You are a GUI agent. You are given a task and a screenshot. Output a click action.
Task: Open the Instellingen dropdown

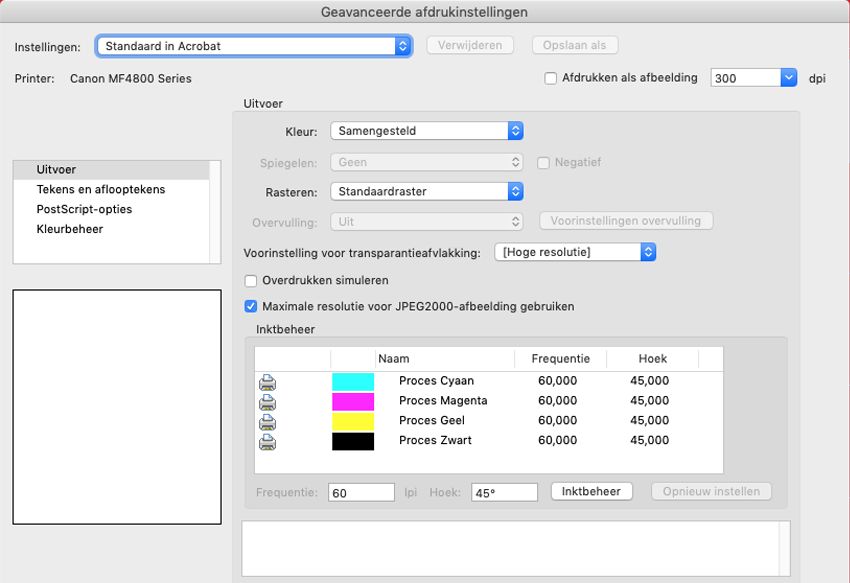pos(254,46)
